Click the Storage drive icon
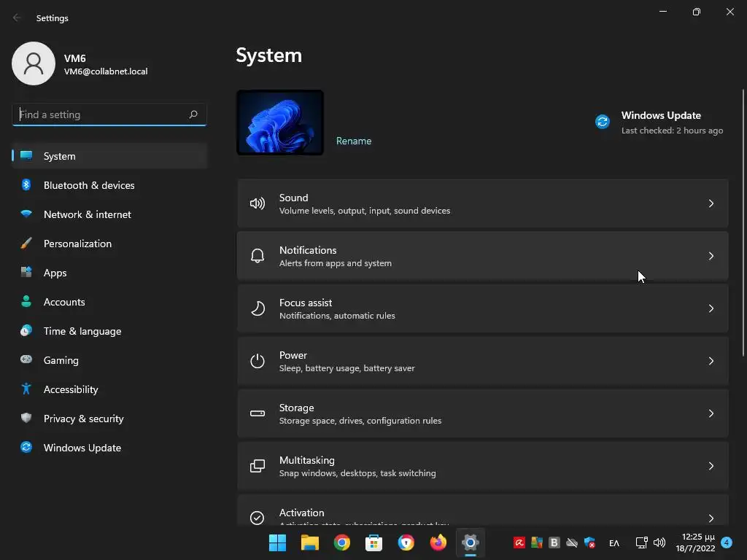This screenshot has height=560, width=747. point(258,413)
